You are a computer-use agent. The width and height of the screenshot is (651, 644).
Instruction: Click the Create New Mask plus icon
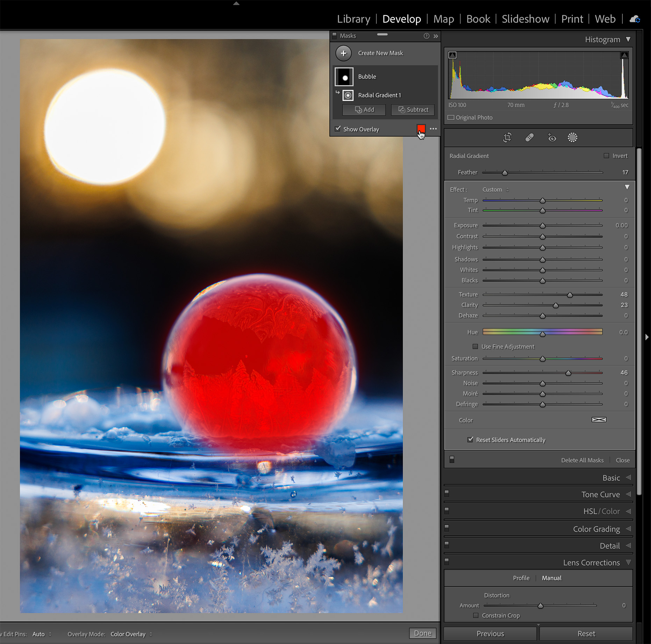tap(344, 53)
